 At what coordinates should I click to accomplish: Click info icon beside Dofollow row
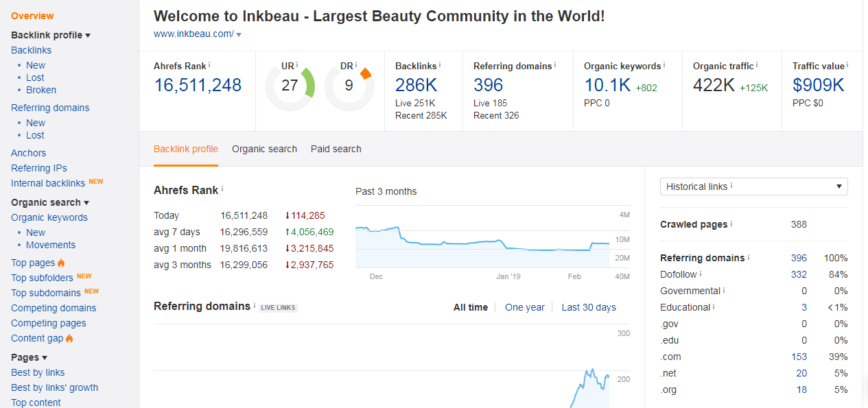(x=701, y=274)
